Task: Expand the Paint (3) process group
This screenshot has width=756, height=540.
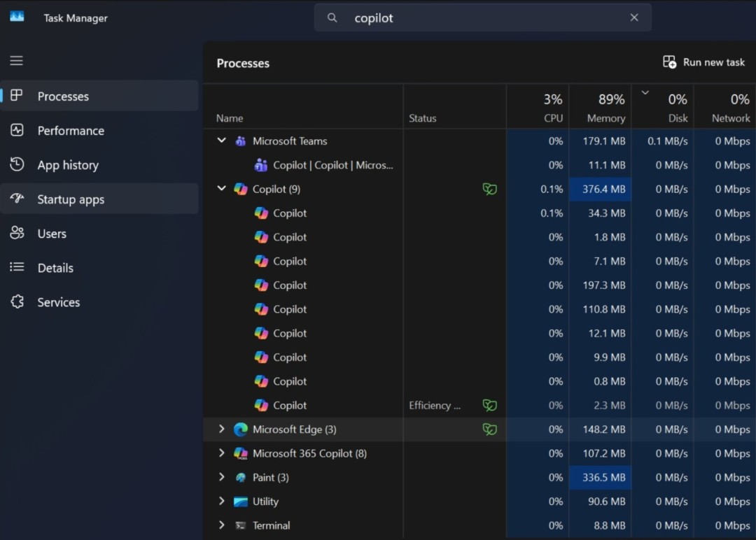Action: [221, 477]
